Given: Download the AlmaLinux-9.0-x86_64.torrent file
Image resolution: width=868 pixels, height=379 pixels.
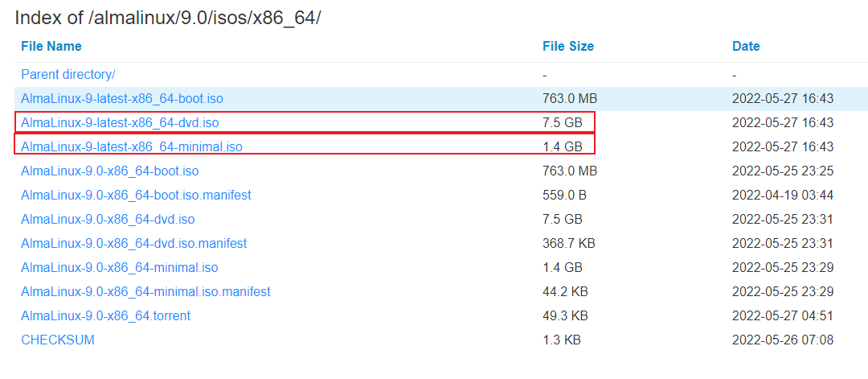Looking at the screenshot, I should pos(106,315).
